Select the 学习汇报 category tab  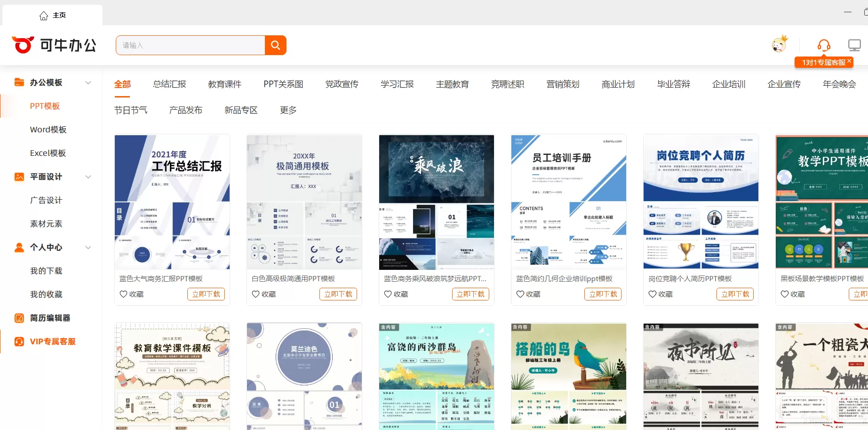pyautogui.click(x=397, y=84)
